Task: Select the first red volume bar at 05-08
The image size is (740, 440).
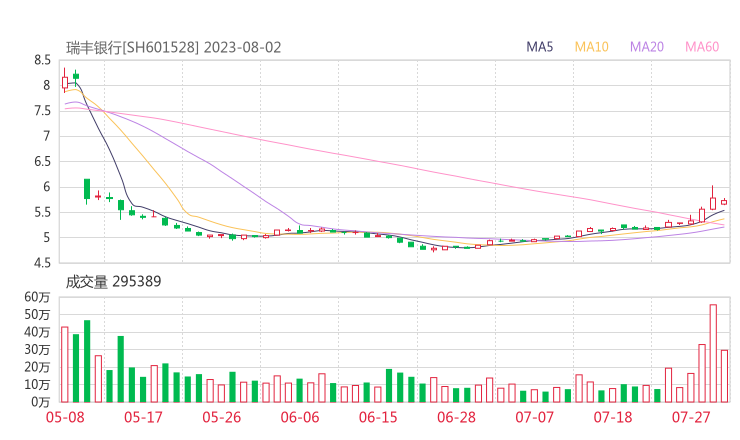Action: tap(65, 364)
